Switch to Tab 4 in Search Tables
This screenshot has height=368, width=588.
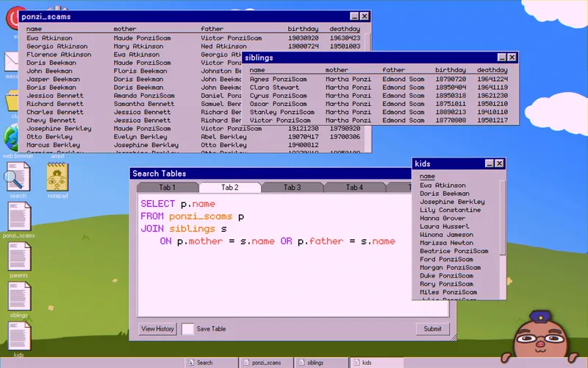(354, 188)
